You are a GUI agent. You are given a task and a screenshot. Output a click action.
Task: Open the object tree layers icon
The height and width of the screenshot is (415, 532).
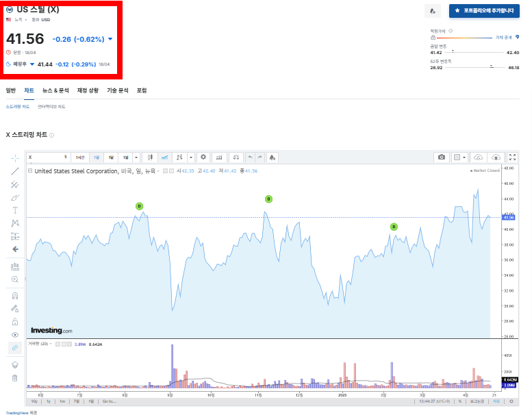tap(15, 365)
